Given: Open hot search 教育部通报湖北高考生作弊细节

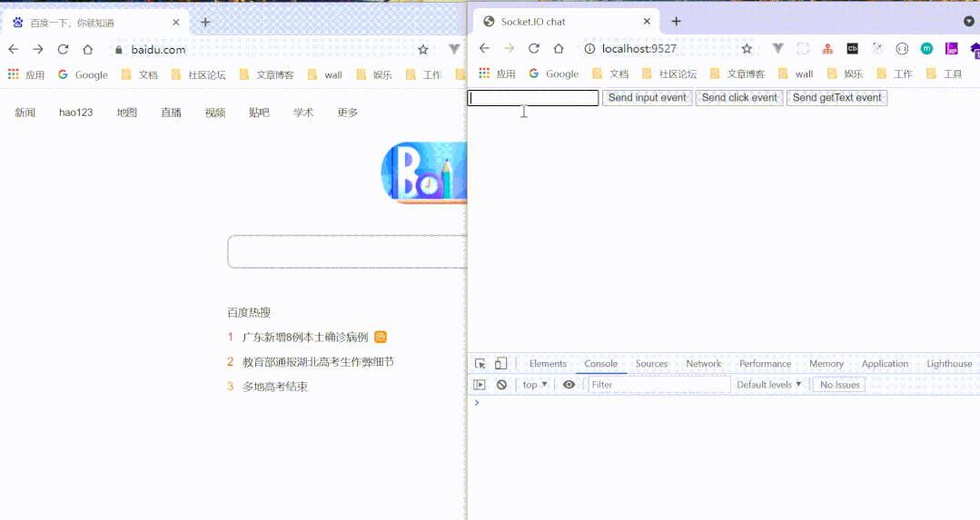Looking at the screenshot, I should click(x=318, y=362).
